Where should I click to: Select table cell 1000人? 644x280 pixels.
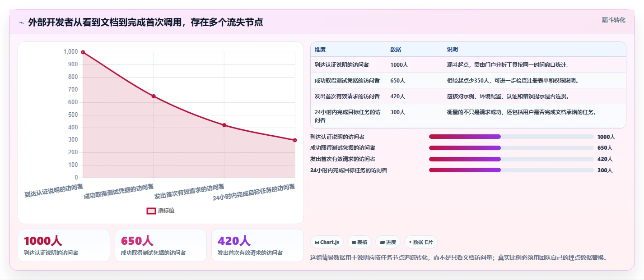pyautogui.click(x=399, y=65)
